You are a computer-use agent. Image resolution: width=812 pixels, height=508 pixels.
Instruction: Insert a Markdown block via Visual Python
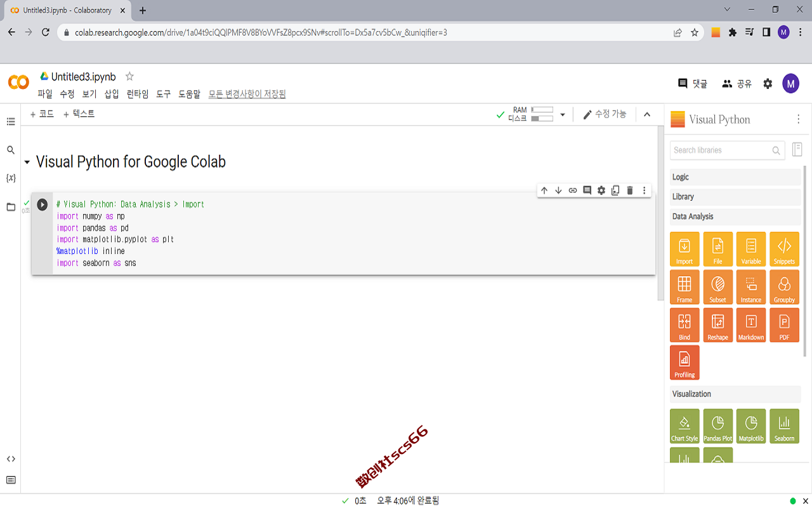click(751, 325)
